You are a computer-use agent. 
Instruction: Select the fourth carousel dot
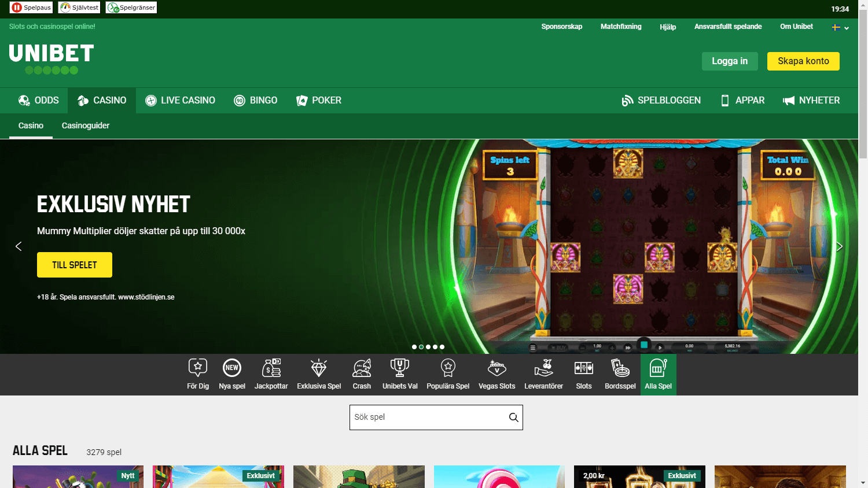(x=435, y=347)
